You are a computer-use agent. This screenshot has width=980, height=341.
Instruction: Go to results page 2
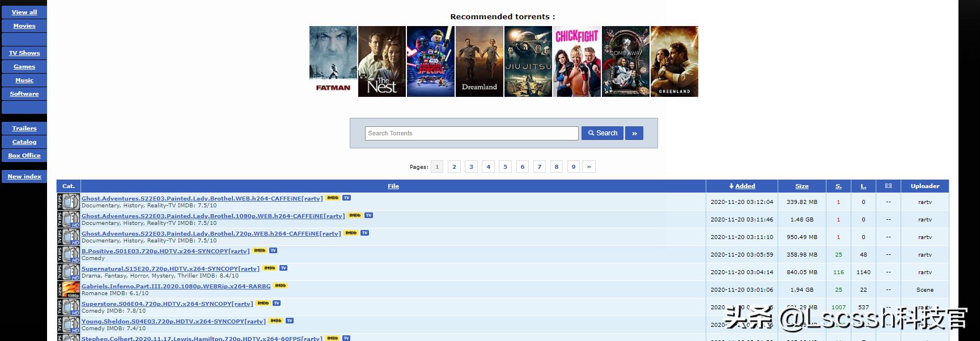point(454,167)
